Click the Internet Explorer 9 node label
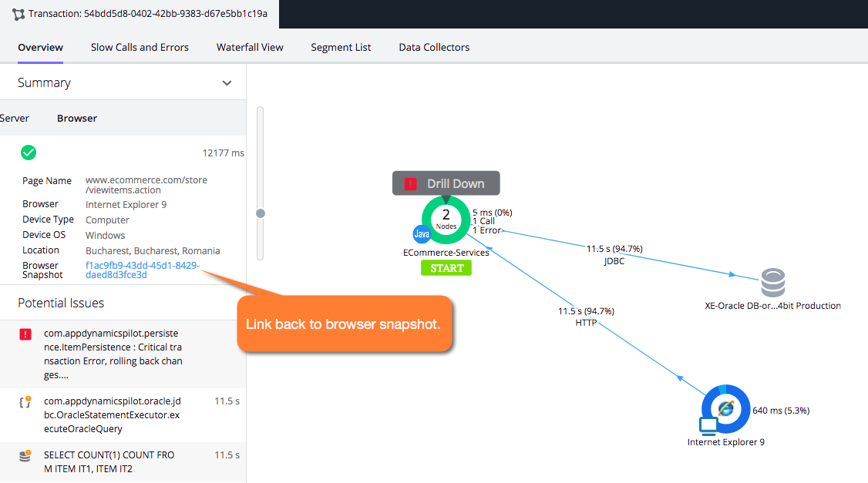Viewport: 868px width, 483px height. tap(725, 442)
